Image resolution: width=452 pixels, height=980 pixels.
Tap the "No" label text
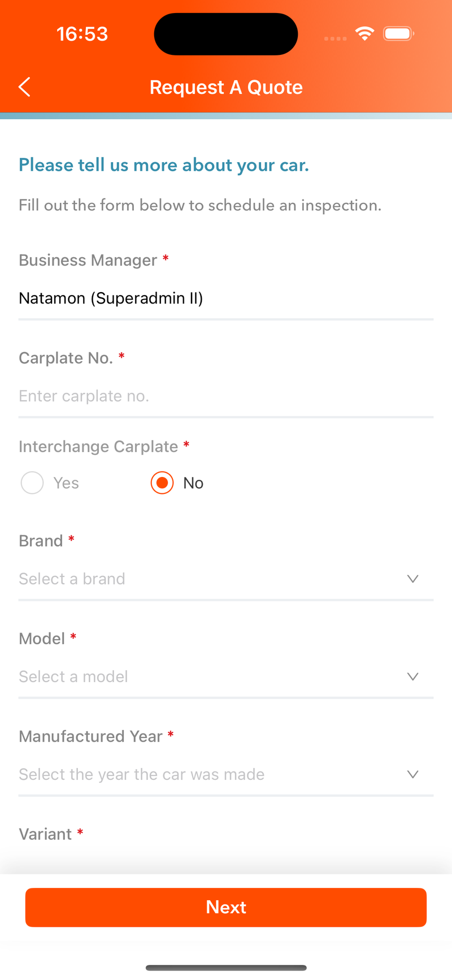193,483
